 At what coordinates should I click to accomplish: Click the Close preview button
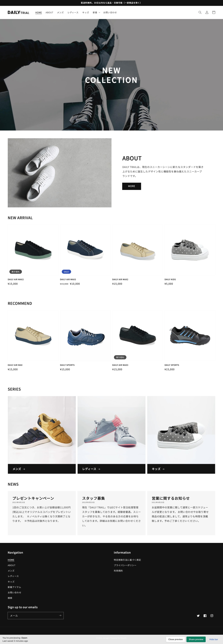click(x=175, y=639)
